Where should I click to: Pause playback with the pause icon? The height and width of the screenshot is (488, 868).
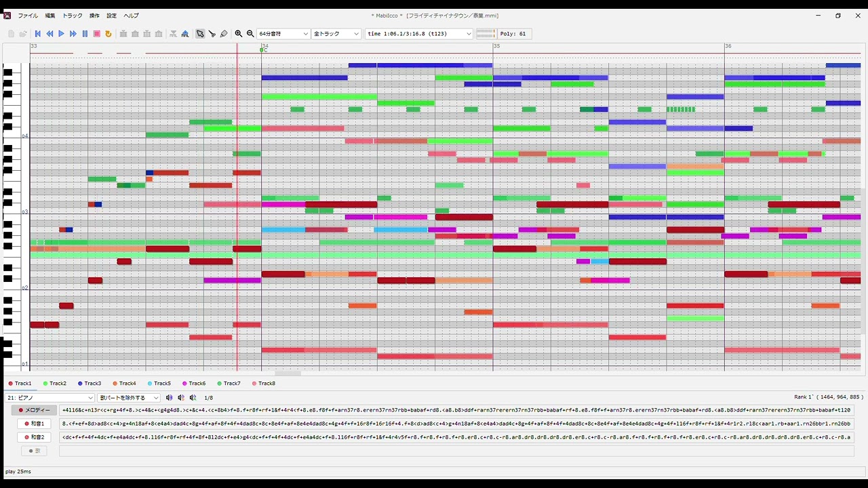[x=85, y=34]
